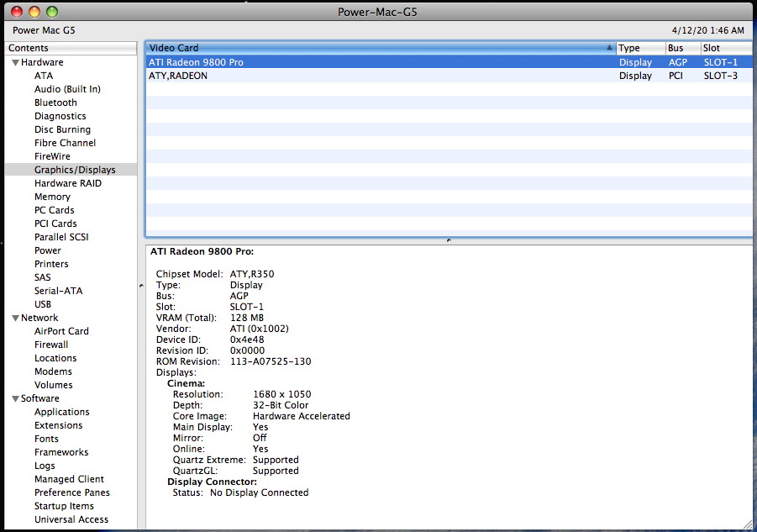Screen dimensions: 757x532
Task: Zoom the window with green button
Action: tap(51, 12)
